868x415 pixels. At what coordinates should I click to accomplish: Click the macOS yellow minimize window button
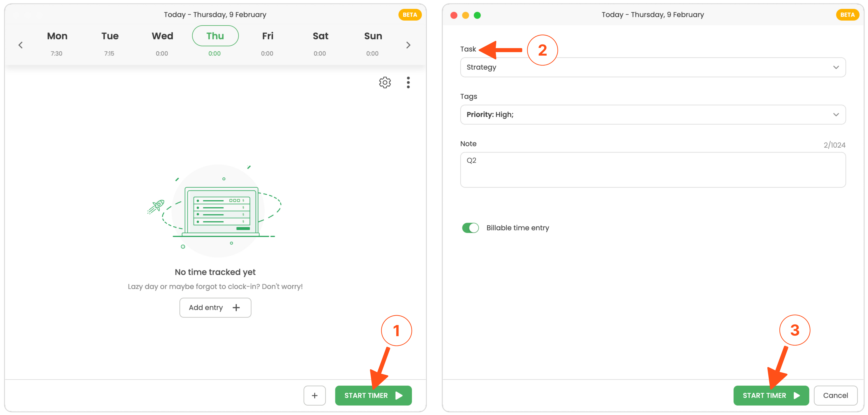click(465, 15)
